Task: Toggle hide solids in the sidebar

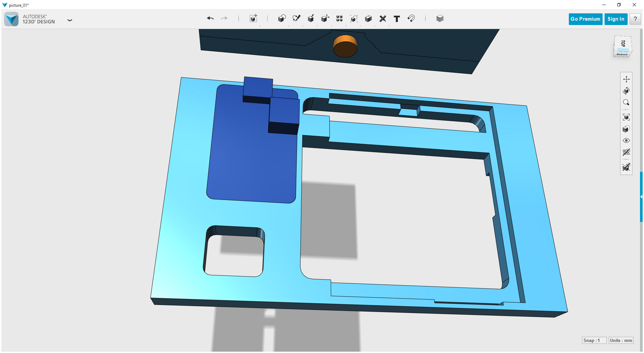Action: (626, 167)
